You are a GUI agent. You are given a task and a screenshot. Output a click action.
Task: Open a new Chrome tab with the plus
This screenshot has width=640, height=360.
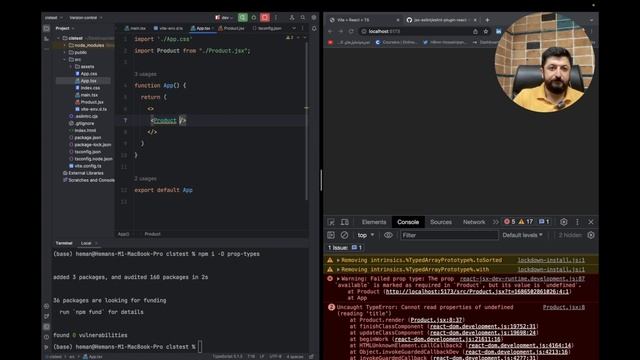click(487, 20)
